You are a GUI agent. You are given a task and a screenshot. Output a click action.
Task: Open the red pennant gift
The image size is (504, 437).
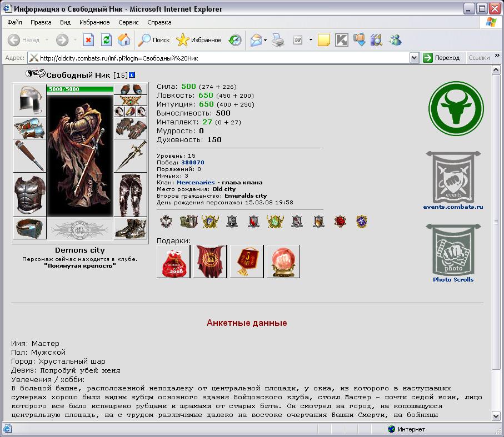tap(247, 262)
